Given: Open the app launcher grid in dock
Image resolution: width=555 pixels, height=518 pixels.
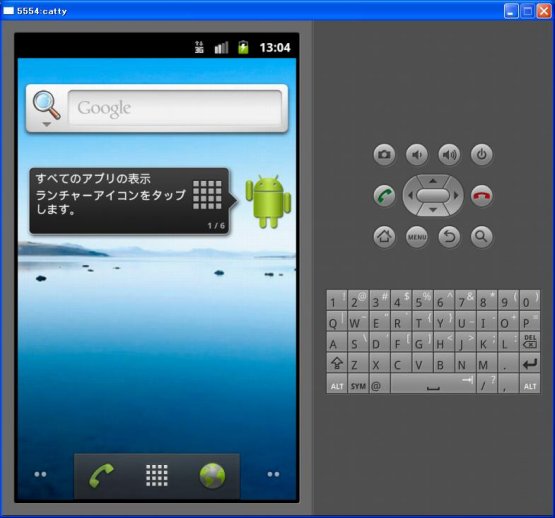Looking at the screenshot, I should [157, 476].
